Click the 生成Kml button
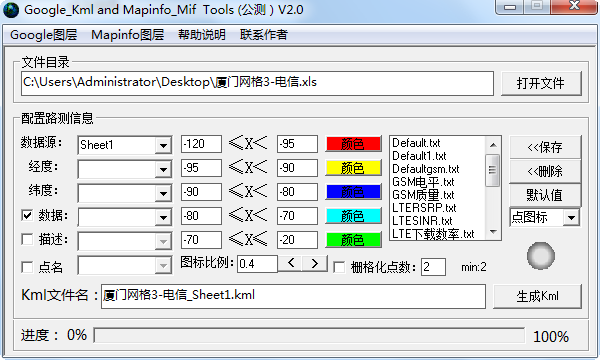 pyautogui.click(x=537, y=296)
